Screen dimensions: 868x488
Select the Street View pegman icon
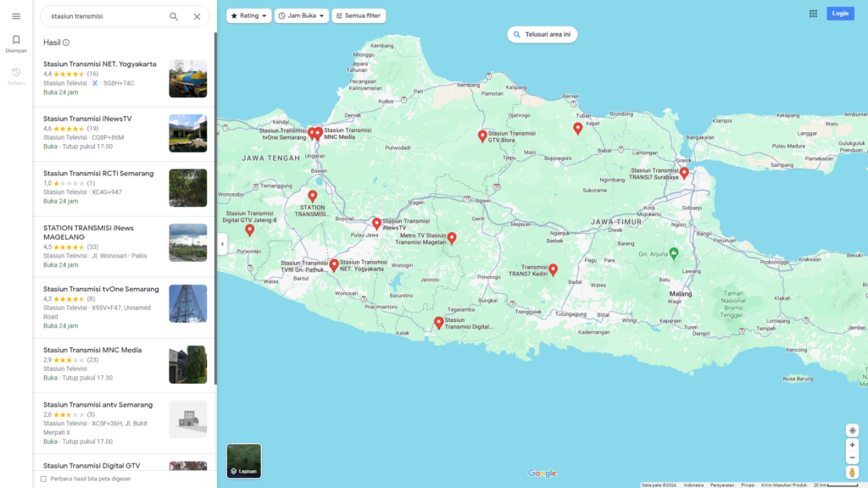[853, 472]
